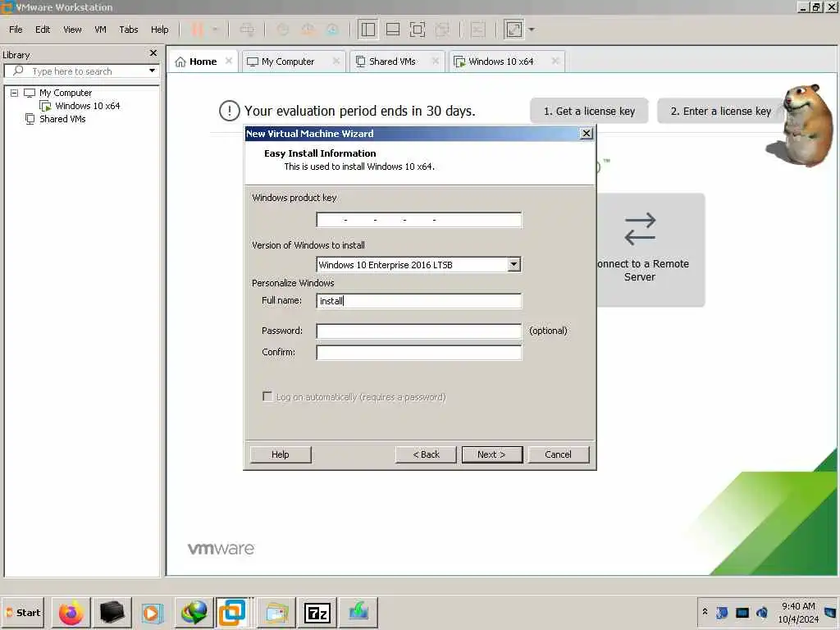840x630 pixels.
Task: Launch Firefox from the taskbar
Action: 71,612
